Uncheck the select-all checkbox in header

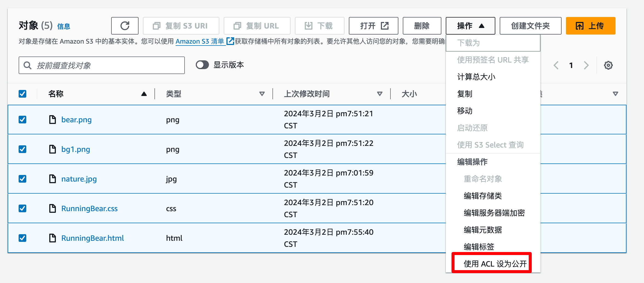[x=22, y=94]
